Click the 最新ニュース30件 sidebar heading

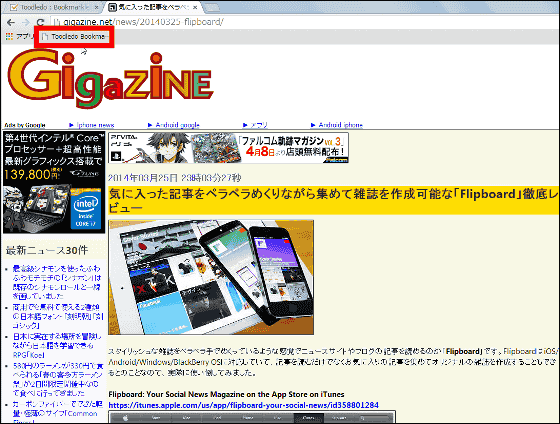47,250
